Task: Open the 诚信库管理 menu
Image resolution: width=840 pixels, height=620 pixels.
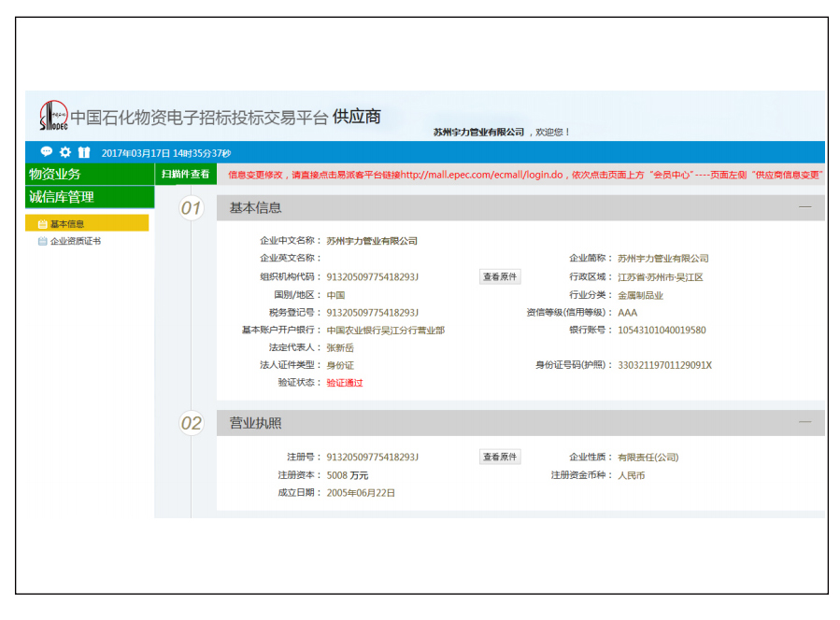Action: point(90,197)
